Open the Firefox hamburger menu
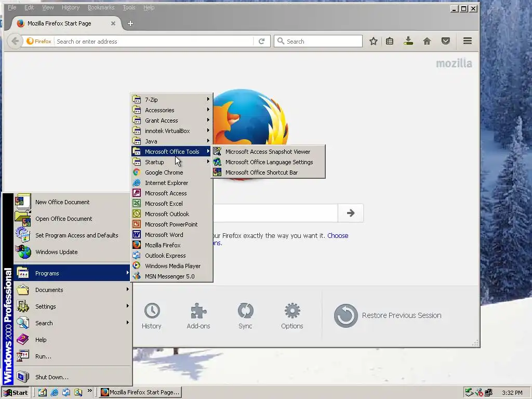This screenshot has height=399, width=532. coord(468,42)
